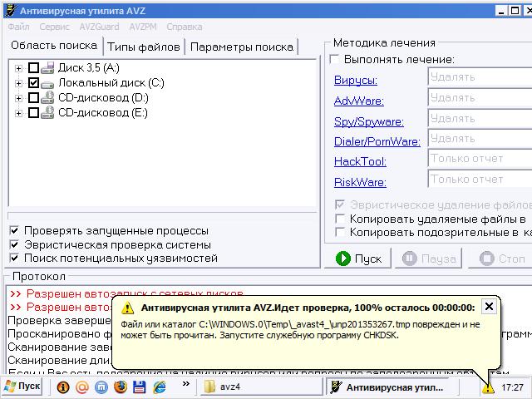Open the HackTool action dropdown
The image size is (532, 399).
tap(480, 159)
